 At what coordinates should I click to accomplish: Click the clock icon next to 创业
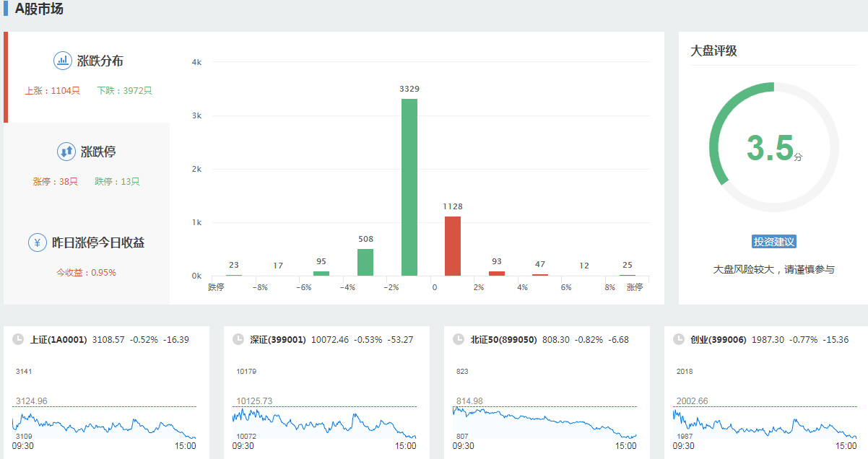tap(679, 339)
